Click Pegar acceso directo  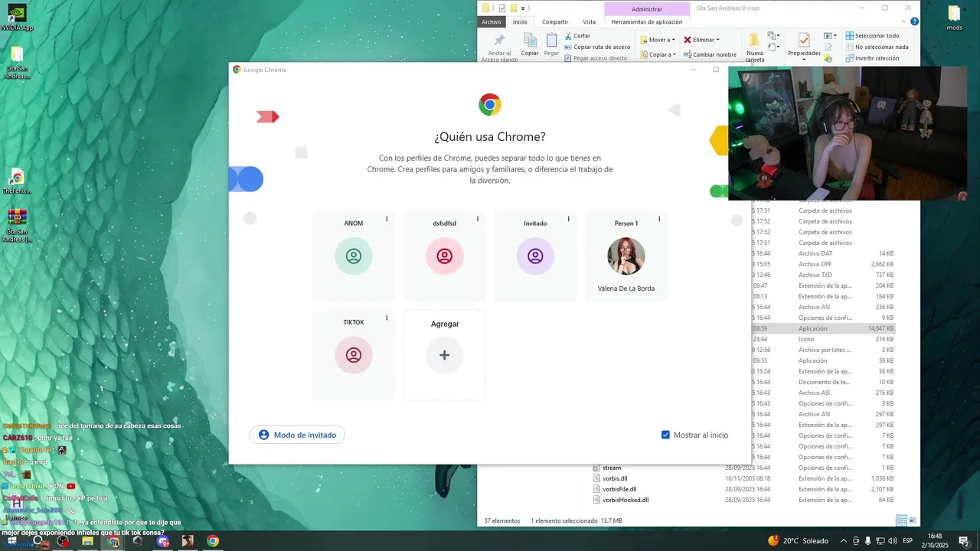pos(596,58)
